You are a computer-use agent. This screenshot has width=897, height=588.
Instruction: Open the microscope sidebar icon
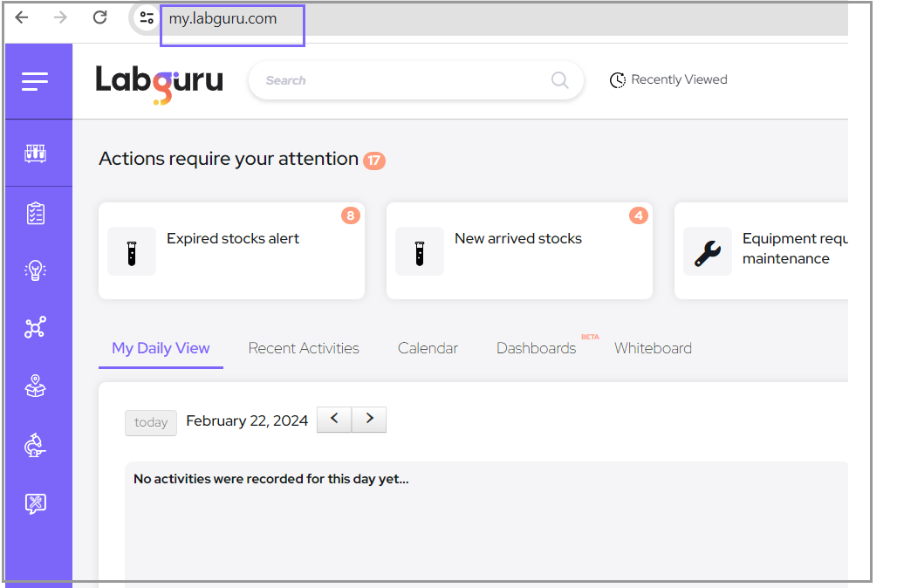pos(35,446)
